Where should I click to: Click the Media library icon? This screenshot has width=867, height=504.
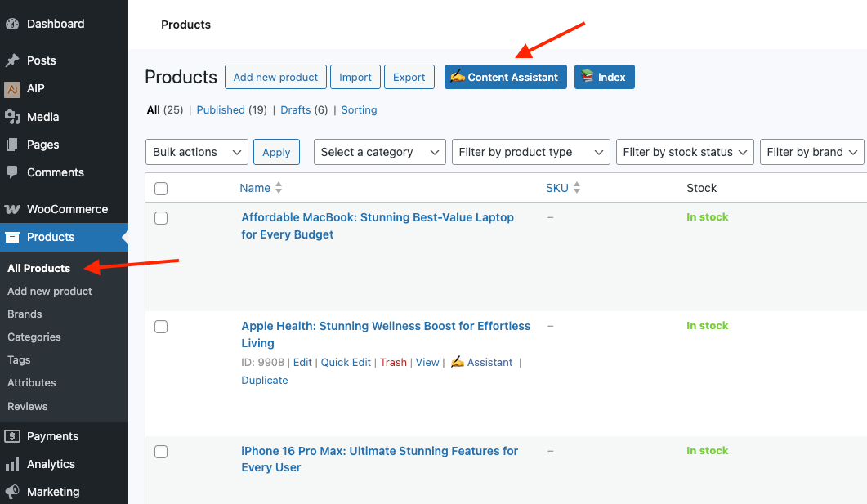[x=12, y=117]
